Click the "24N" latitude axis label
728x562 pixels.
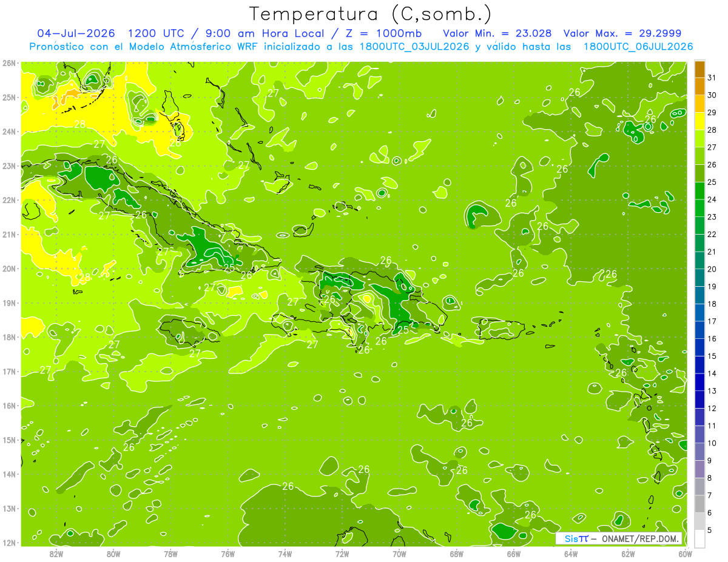9,132
